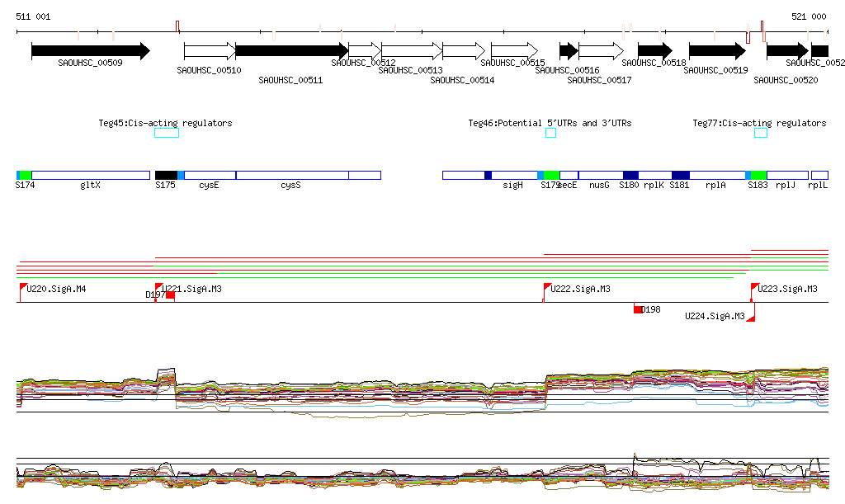This screenshot has height=504, width=845.
Task: Select the red D198 terminator marker
Action: point(638,309)
